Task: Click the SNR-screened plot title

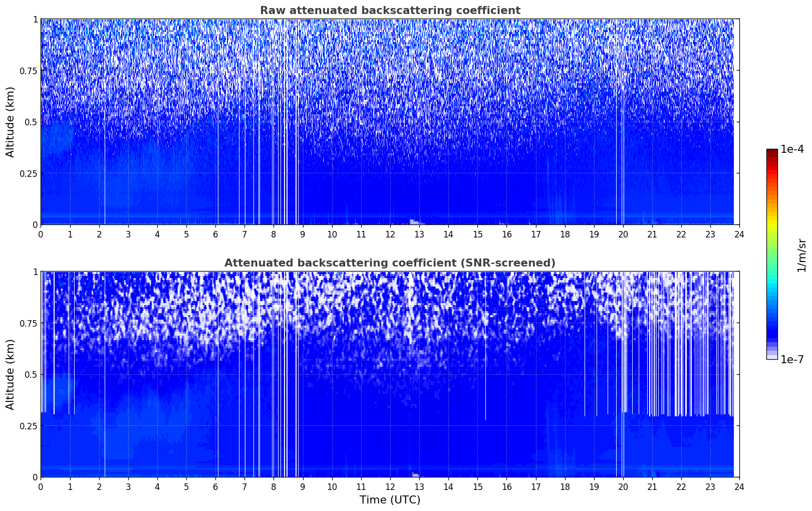Action: (390, 263)
